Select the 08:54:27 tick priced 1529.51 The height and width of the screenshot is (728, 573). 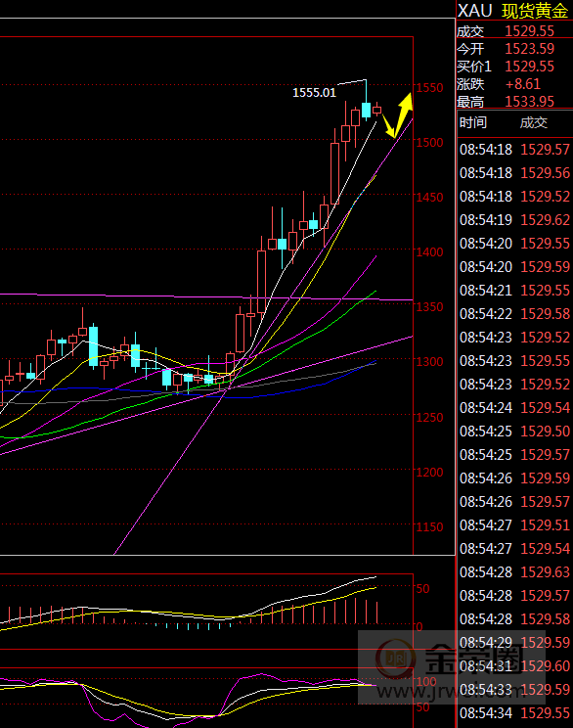point(514,525)
